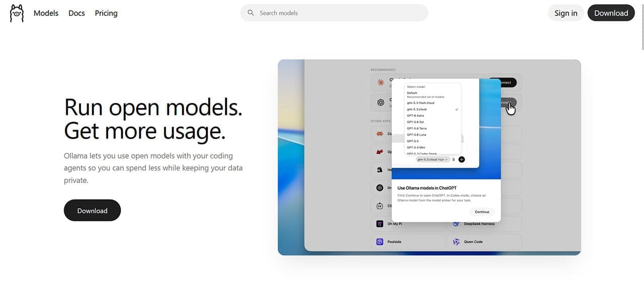Open the glm-5.3:cloud High model dropdown

[433, 159]
